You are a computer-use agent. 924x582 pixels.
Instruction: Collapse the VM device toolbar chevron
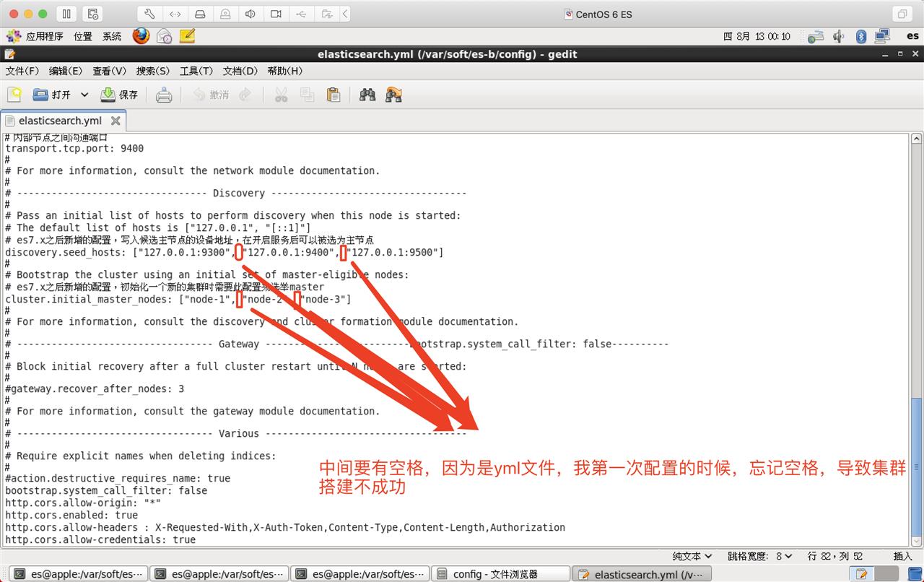(346, 14)
